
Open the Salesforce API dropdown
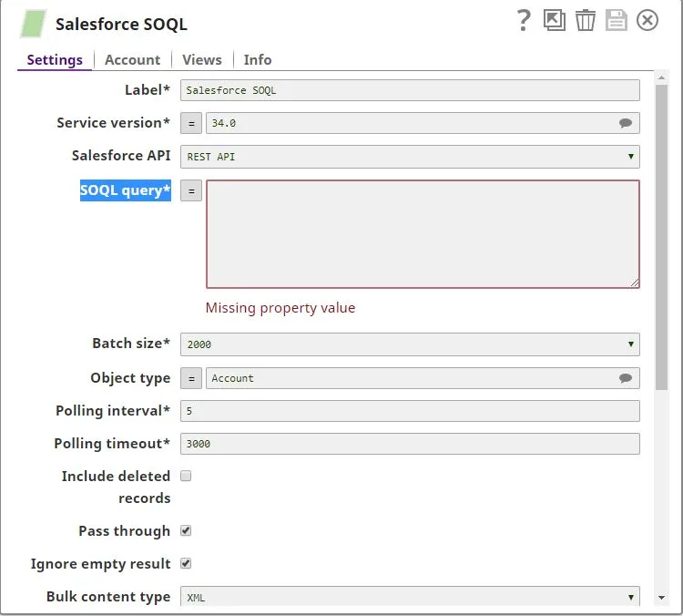(x=410, y=157)
